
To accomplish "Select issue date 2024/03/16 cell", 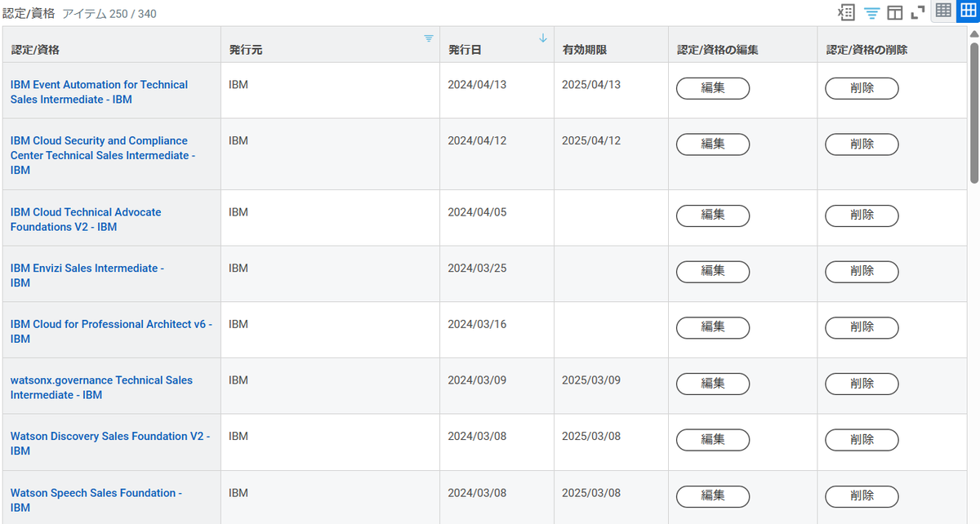I will [497, 331].
